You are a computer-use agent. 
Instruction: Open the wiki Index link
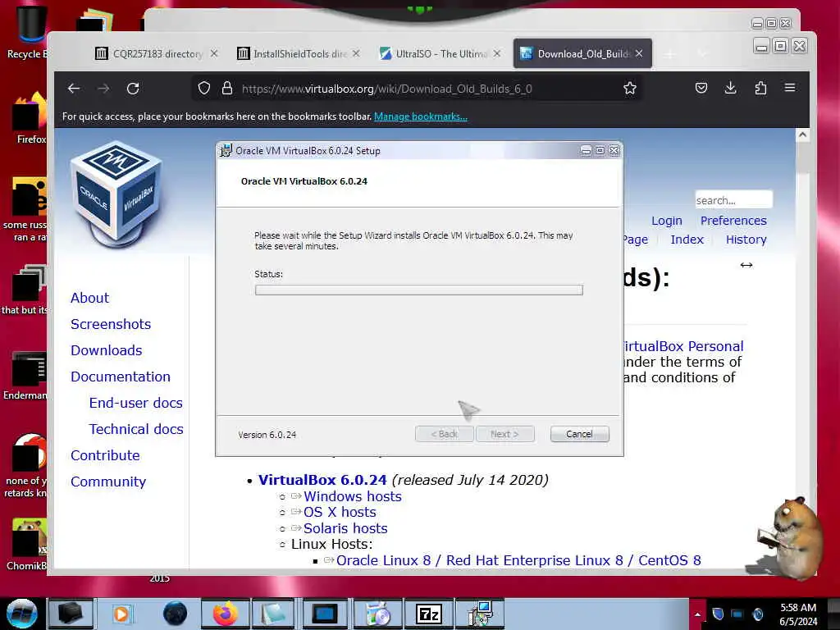pyautogui.click(x=687, y=240)
